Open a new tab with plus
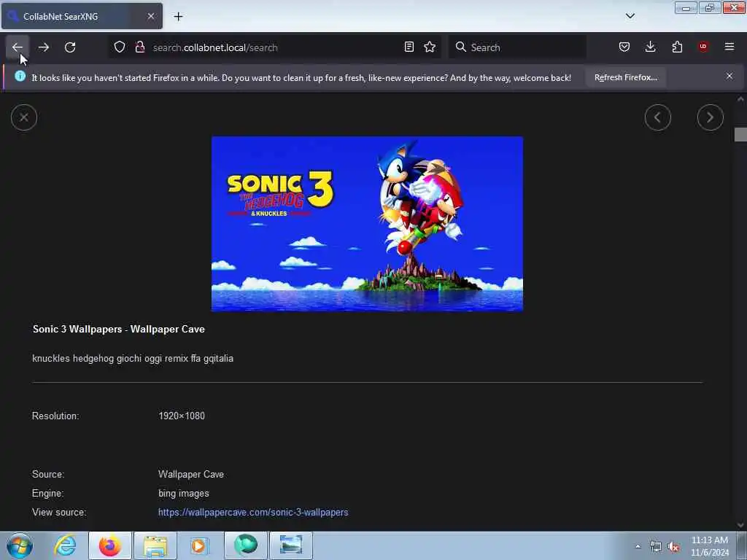The height and width of the screenshot is (560, 747). click(x=178, y=16)
